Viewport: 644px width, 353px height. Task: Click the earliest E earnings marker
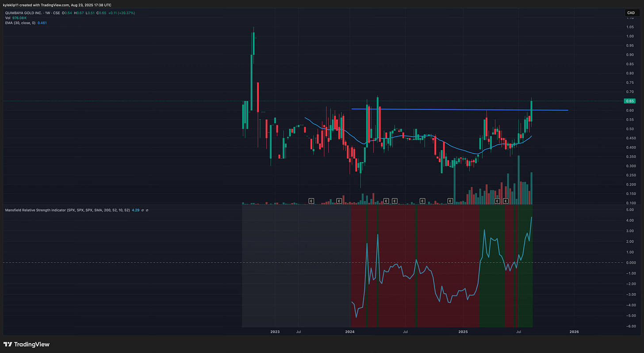pyautogui.click(x=311, y=201)
